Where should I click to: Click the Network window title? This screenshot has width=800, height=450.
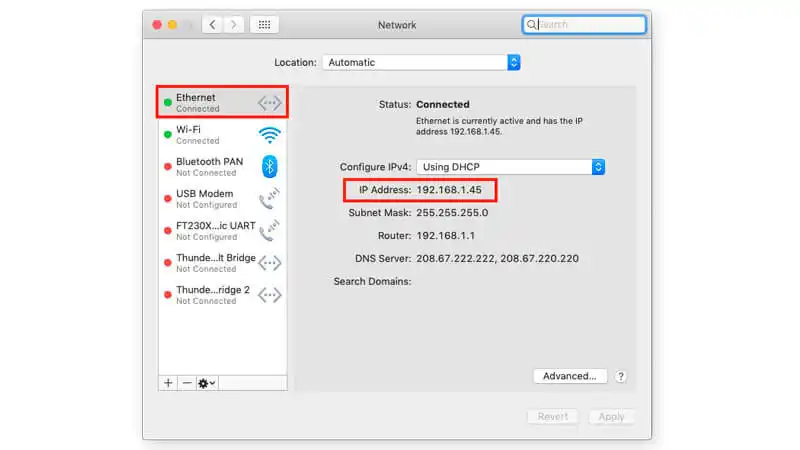coord(397,25)
